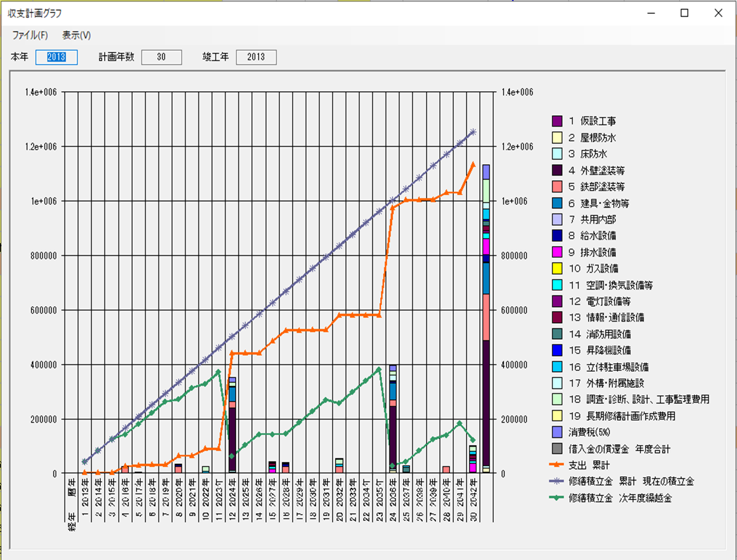Click the tall cumulative stacked bar at far right
This screenshot has width=737, height=560.
click(486, 320)
